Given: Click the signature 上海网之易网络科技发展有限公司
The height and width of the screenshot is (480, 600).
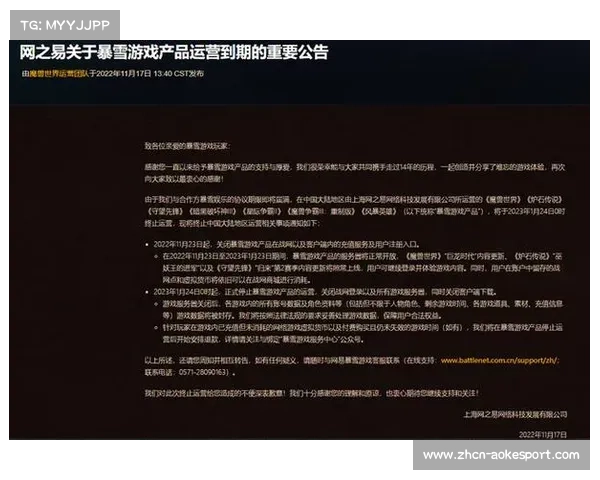Looking at the screenshot, I should [x=515, y=415].
